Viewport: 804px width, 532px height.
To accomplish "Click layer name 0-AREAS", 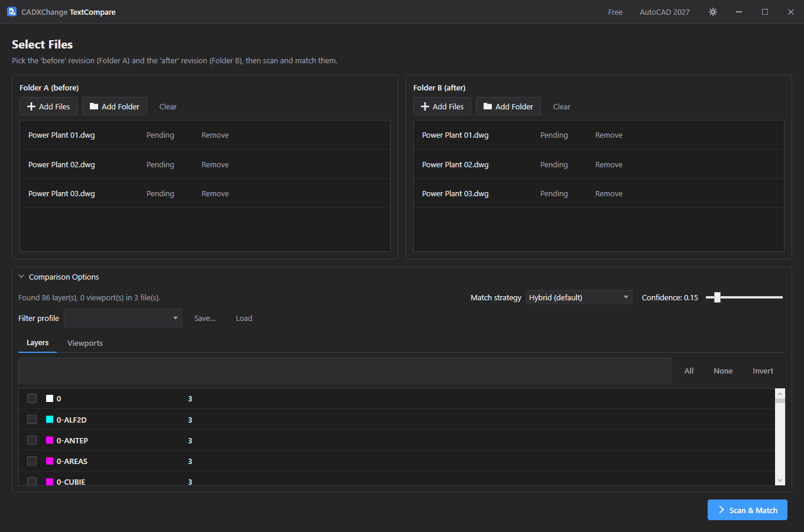I will (x=72, y=461).
